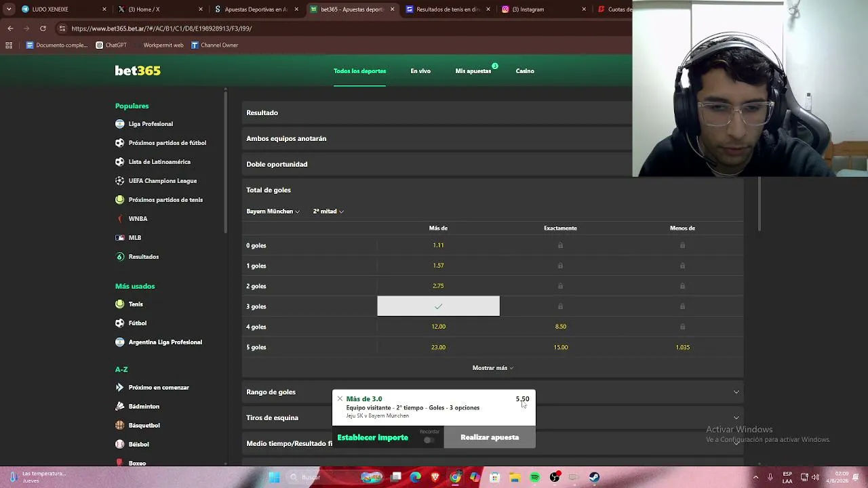The width and height of the screenshot is (868, 488).
Task: Open the Documento bookmark in the bookmarks bar
Action: [57, 45]
